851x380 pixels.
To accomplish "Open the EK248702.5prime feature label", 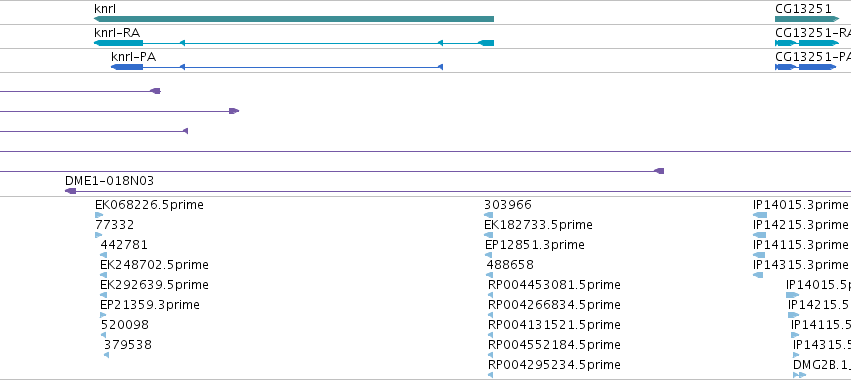I will pos(154,265).
